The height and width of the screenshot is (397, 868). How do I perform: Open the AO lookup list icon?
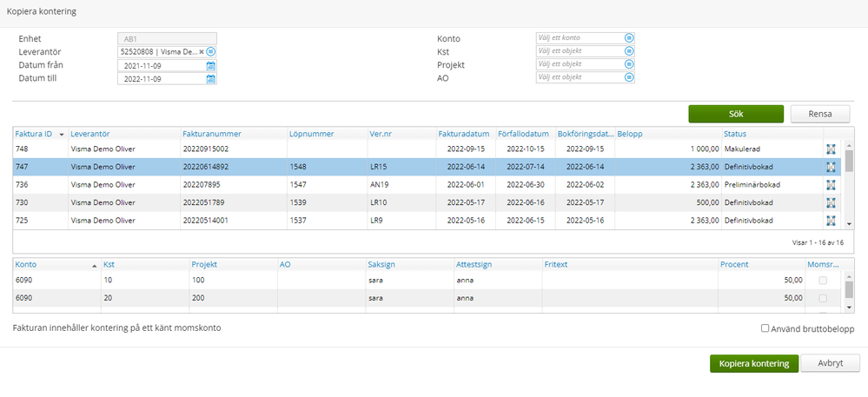[x=629, y=77]
